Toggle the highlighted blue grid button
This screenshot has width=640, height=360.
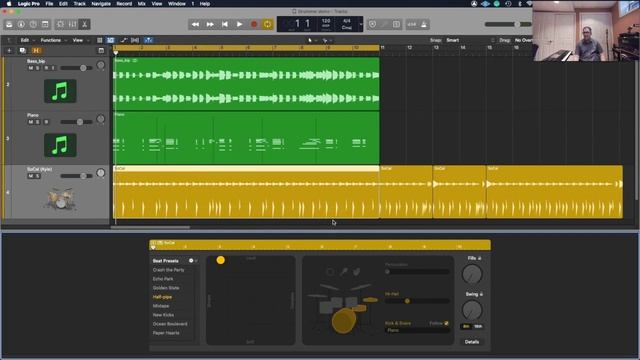click(111, 40)
